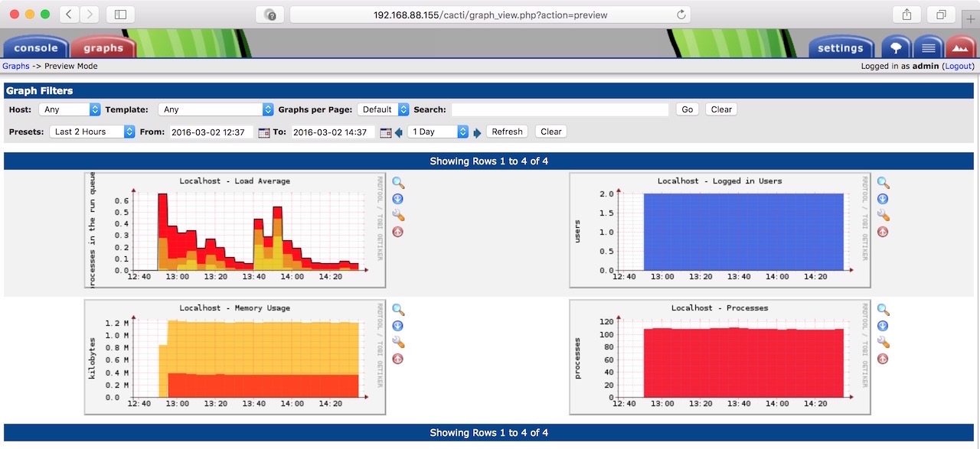Change the 1 Day timeshift dropdown

pos(438,132)
